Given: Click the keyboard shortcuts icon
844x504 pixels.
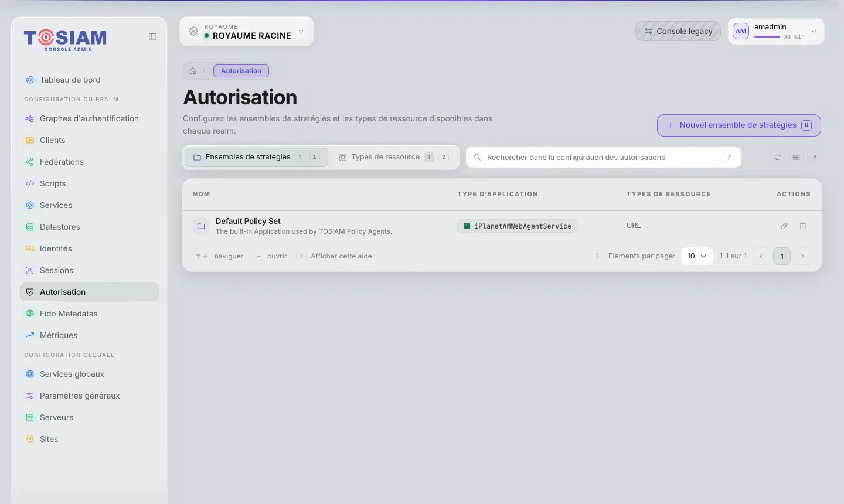Looking at the screenshot, I should coord(796,157).
